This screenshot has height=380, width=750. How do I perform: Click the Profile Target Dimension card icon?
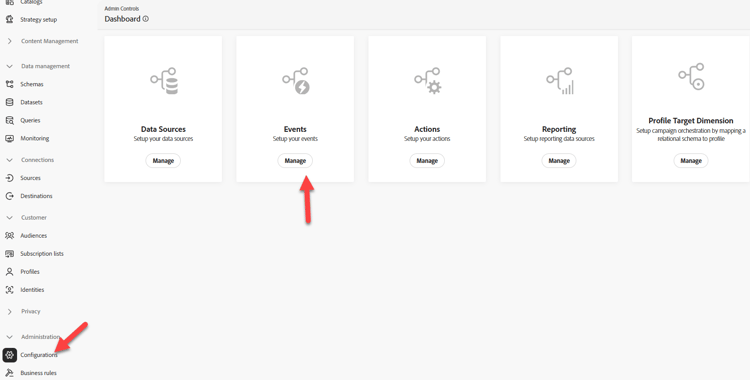[691, 77]
